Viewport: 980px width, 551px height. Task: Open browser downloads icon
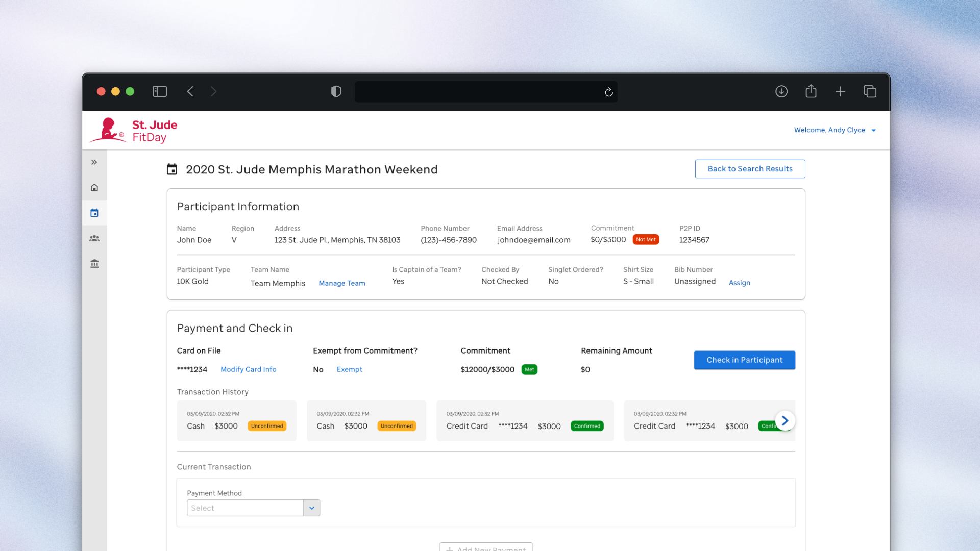coord(781,91)
